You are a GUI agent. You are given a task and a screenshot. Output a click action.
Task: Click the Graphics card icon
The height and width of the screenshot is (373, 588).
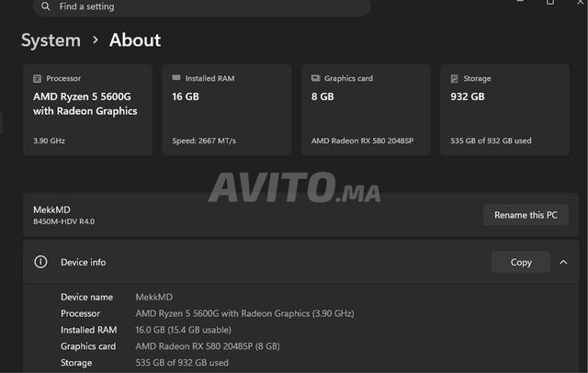point(316,78)
